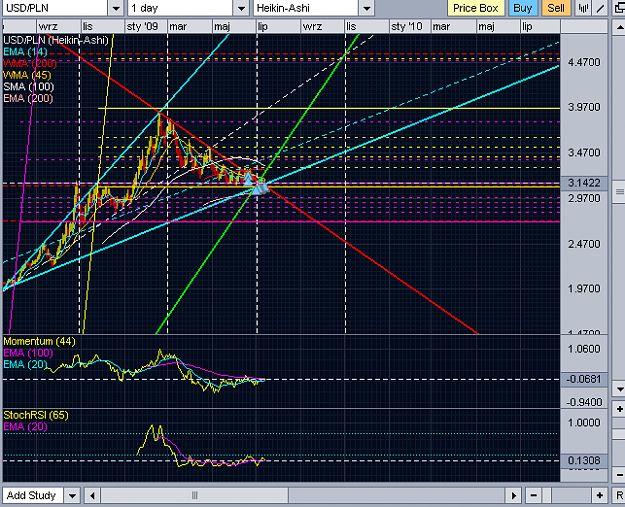Click the 3.4700 price axis label
The height and width of the screenshot is (507, 625).
(584, 153)
